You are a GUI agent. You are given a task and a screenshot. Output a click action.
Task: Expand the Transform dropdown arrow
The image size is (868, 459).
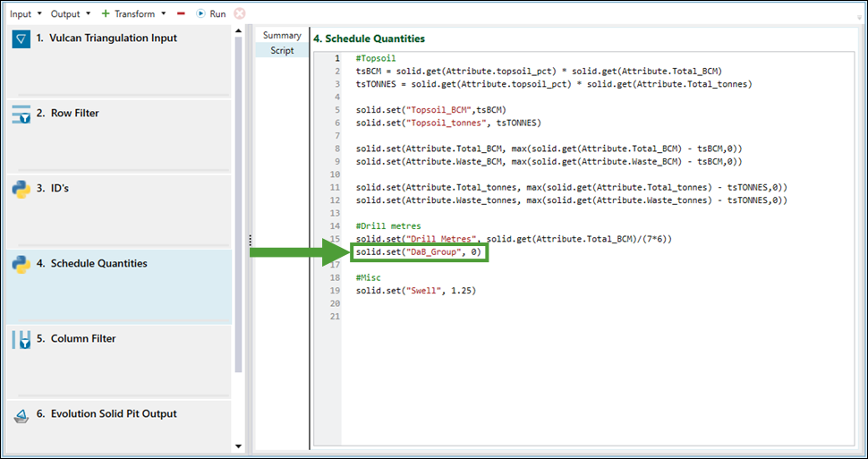tap(164, 13)
